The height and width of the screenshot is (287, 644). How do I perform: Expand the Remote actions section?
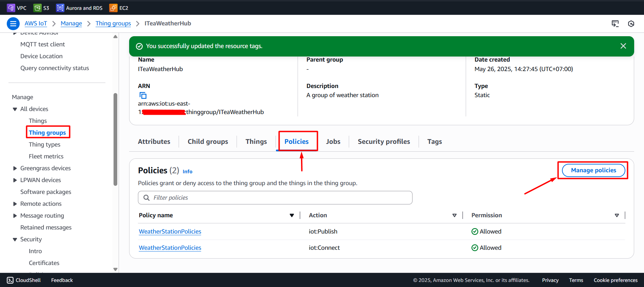[15, 204]
